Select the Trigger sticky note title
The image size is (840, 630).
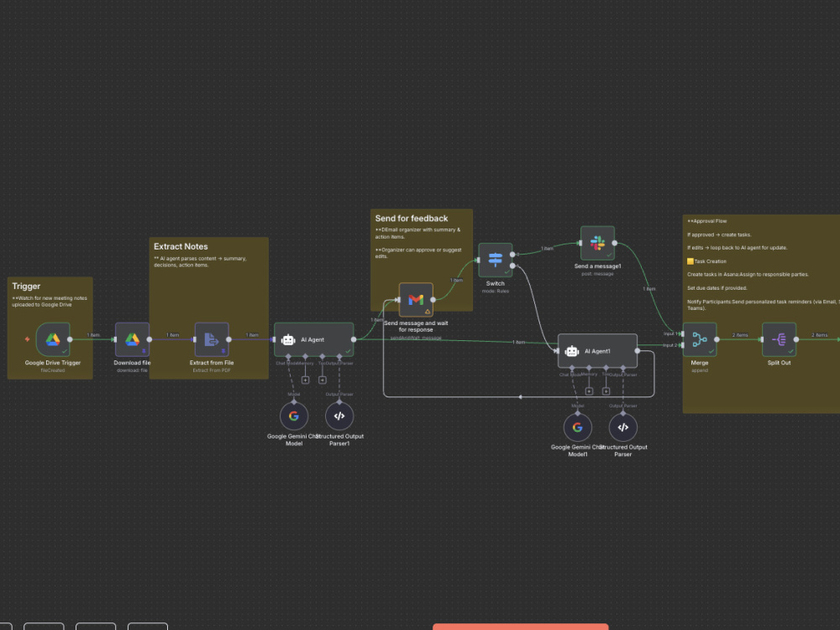pos(26,286)
